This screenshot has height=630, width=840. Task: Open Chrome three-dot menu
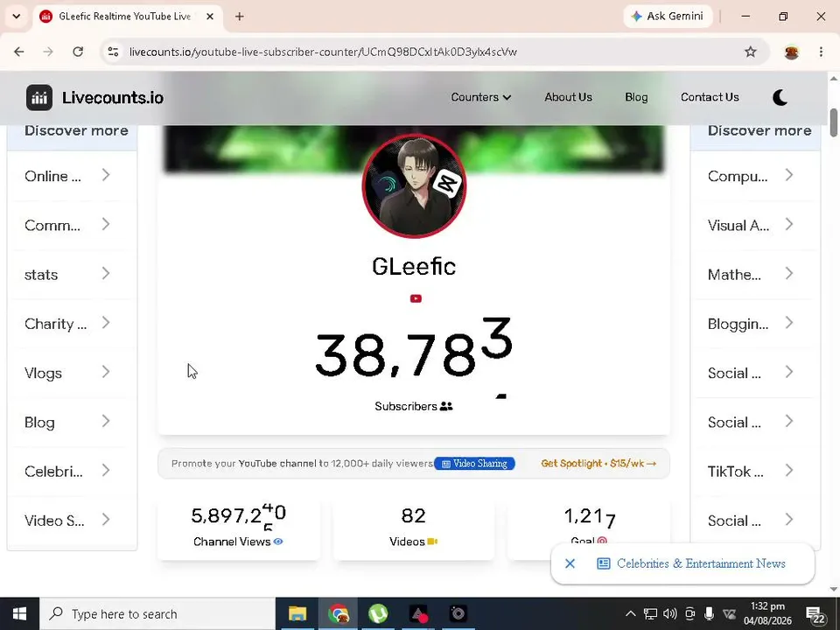(x=821, y=52)
